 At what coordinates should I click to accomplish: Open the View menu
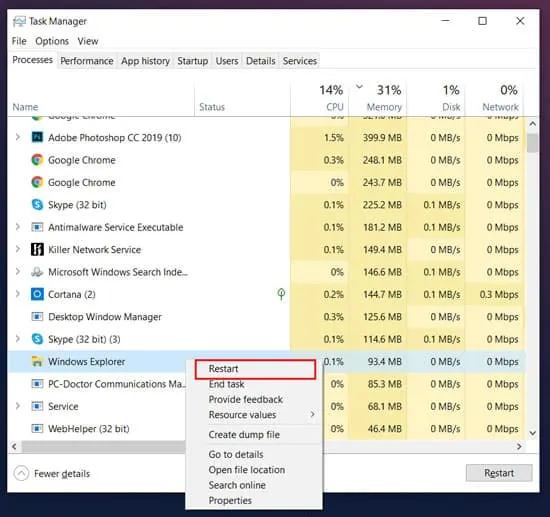point(88,41)
